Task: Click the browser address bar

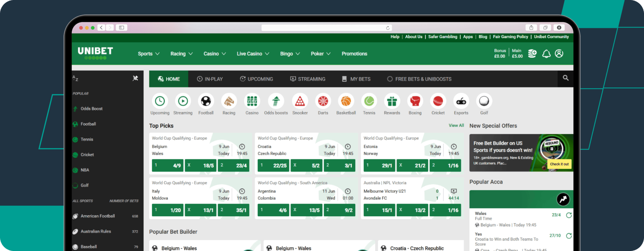Action: click(x=327, y=28)
